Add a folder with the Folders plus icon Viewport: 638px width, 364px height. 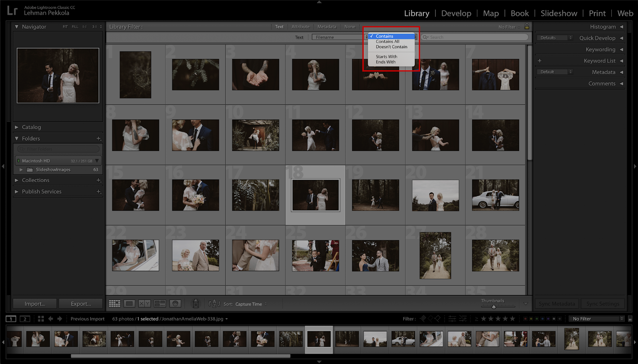(98, 139)
